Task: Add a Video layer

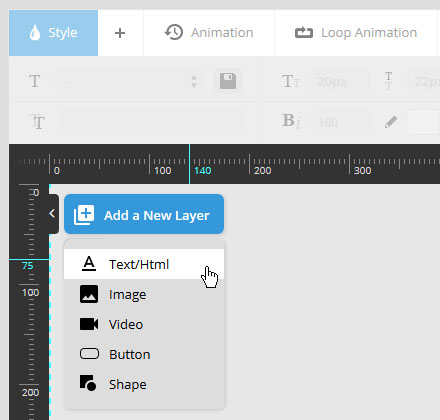Action: coord(144,324)
